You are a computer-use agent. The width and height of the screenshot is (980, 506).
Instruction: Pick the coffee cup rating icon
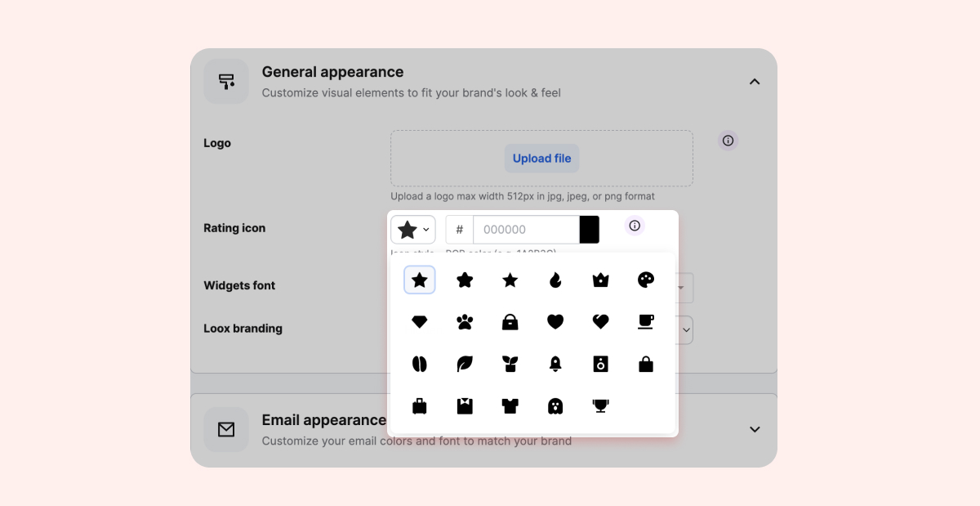(x=646, y=322)
